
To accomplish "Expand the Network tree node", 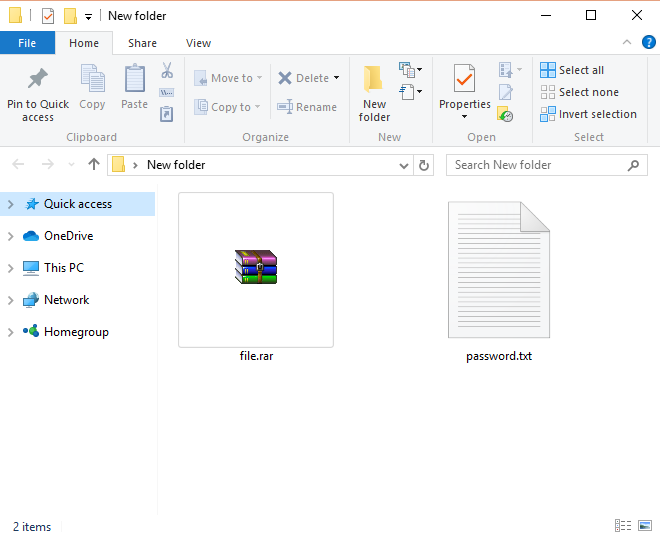I will click(x=11, y=301).
